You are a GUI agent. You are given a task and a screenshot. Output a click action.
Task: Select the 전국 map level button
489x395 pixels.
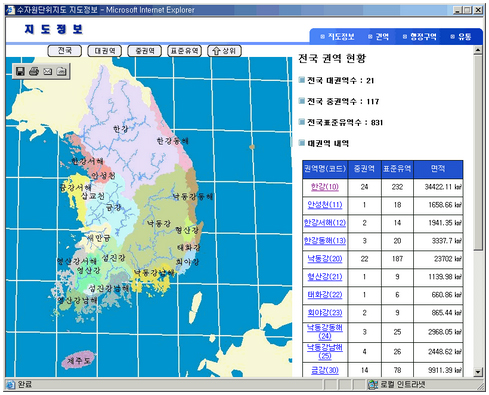[65, 51]
